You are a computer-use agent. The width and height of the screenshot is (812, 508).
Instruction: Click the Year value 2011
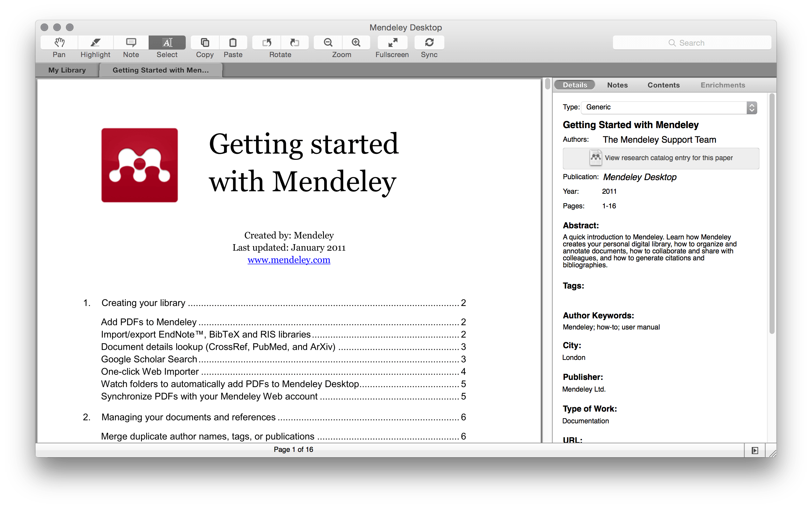(609, 192)
